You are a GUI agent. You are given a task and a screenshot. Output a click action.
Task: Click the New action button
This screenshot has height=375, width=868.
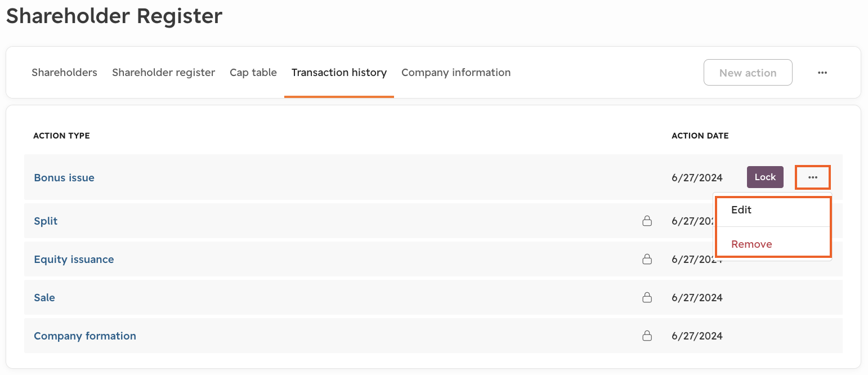(x=748, y=73)
